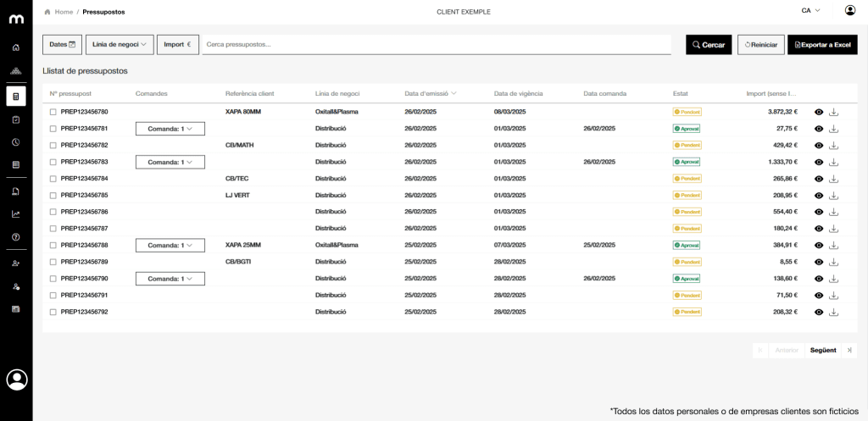868x421 pixels.
Task: Tick the checkbox for PREP123456780
Action: 53,112
